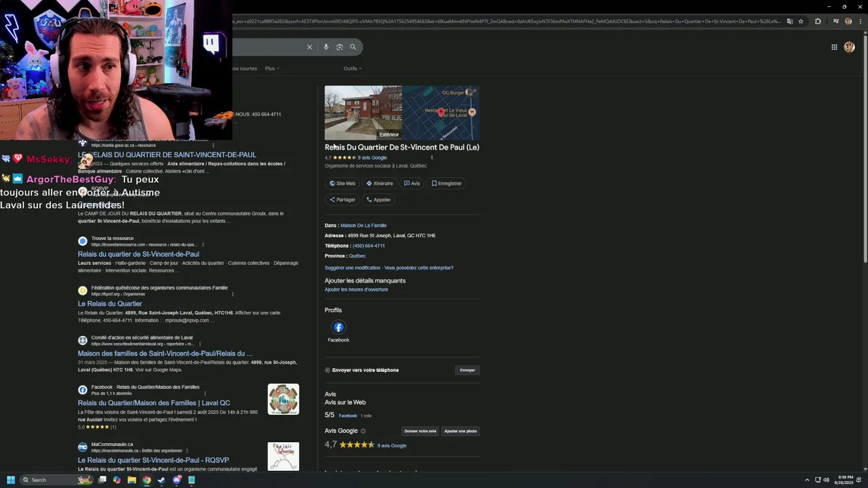Expand the map with the fullscreen icon
The height and width of the screenshot is (488, 868).
[472, 92]
